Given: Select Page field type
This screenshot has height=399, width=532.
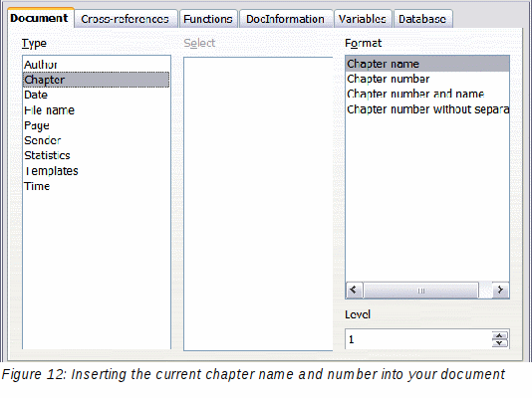Looking at the screenshot, I should pos(97,125).
